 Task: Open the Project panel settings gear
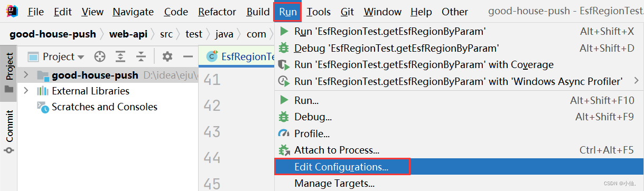click(167, 56)
